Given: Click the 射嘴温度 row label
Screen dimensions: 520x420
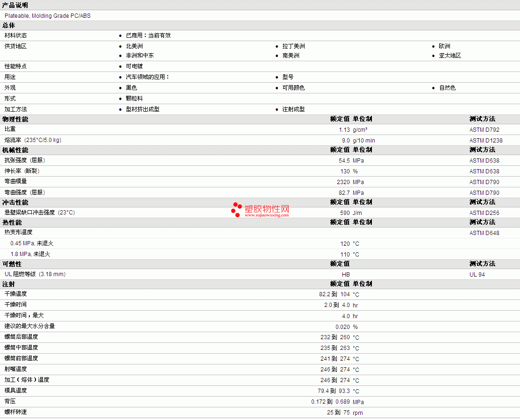Looking at the screenshot, I should (x=15, y=369).
